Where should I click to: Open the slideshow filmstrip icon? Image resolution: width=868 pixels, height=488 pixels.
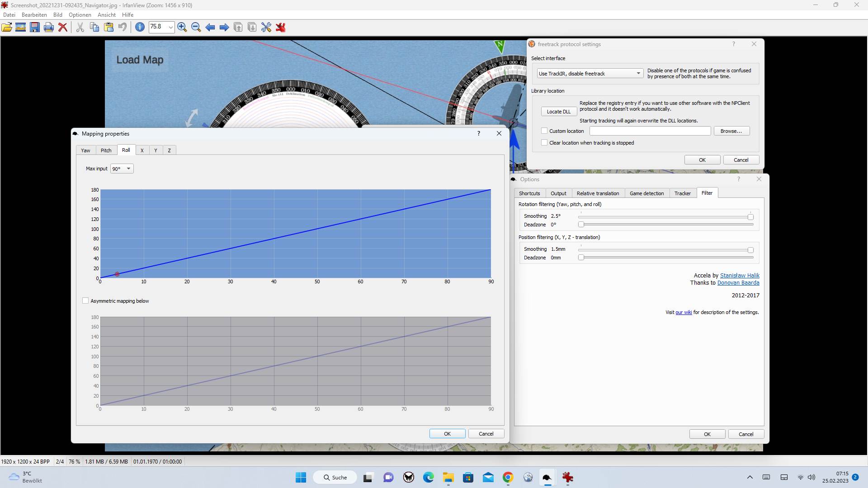tap(20, 27)
